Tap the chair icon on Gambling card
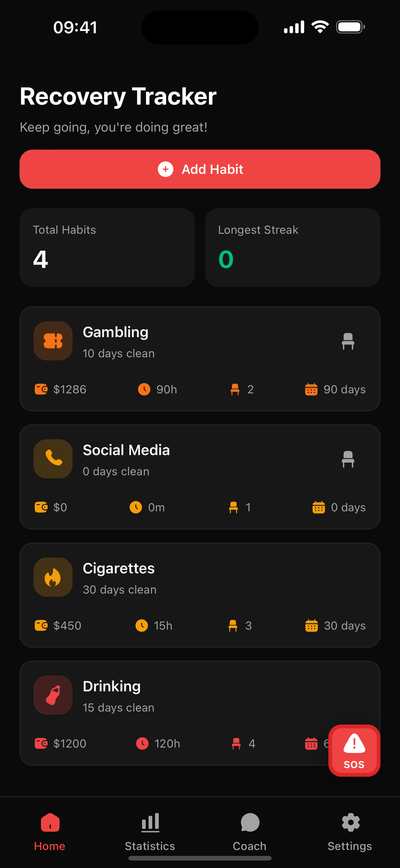This screenshot has height=868, width=400. click(x=348, y=341)
